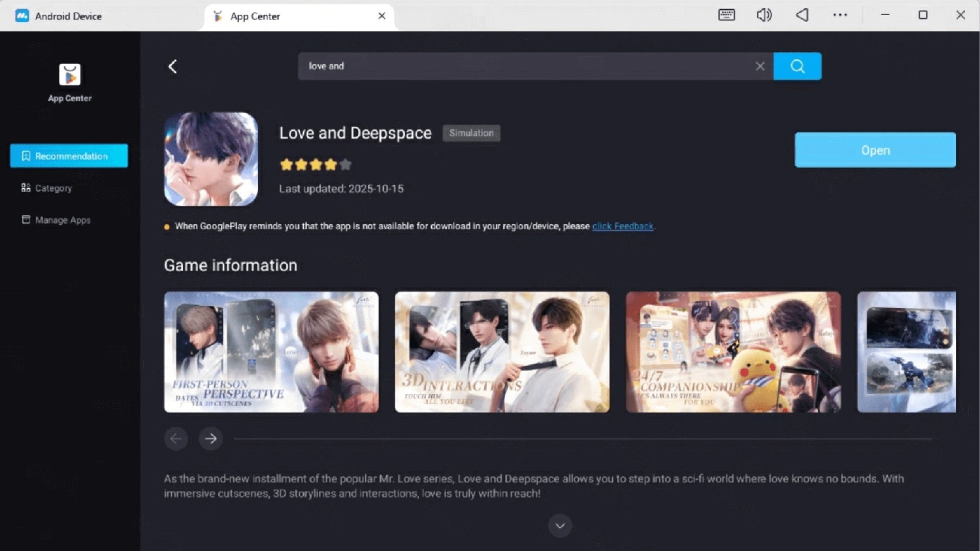Click the magnifying glass search icon
The height and width of the screenshot is (551, 980).
[797, 66]
